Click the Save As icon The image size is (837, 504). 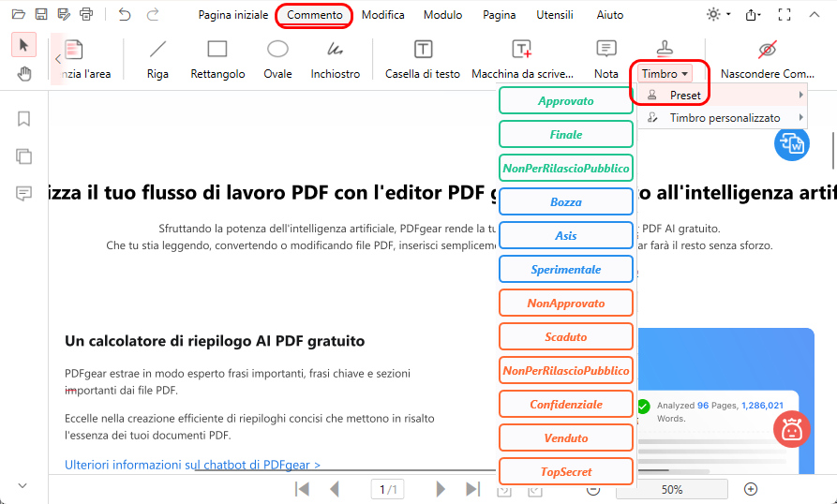[x=64, y=14]
